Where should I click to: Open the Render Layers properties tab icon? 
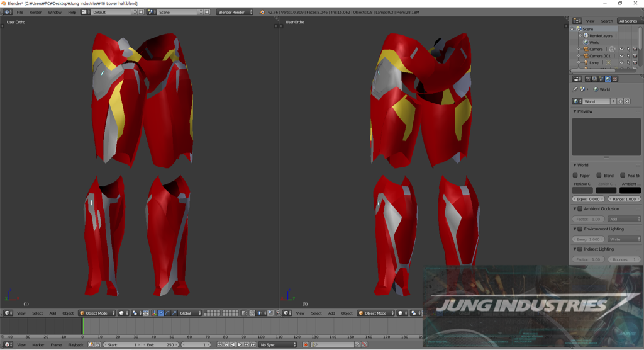point(594,79)
